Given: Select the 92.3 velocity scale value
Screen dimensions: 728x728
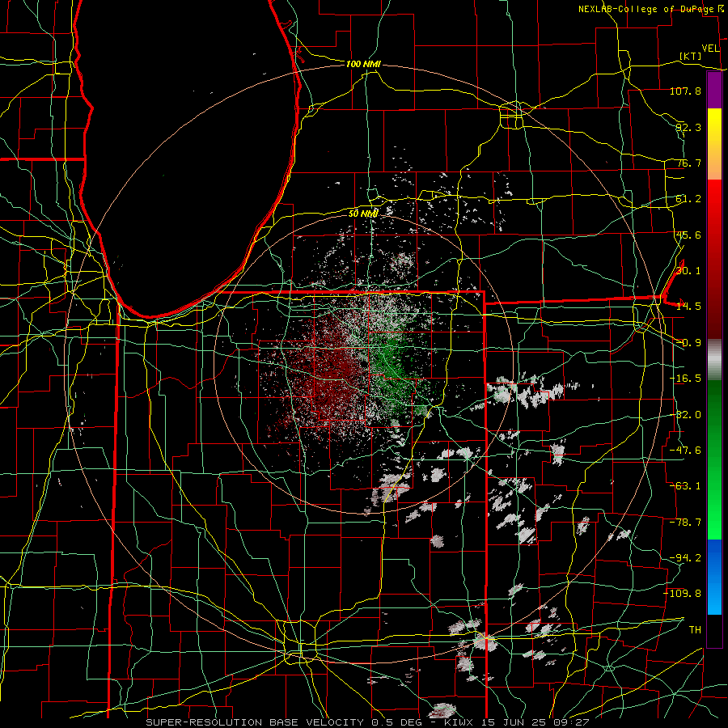Looking at the screenshot, I should [688, 127].
